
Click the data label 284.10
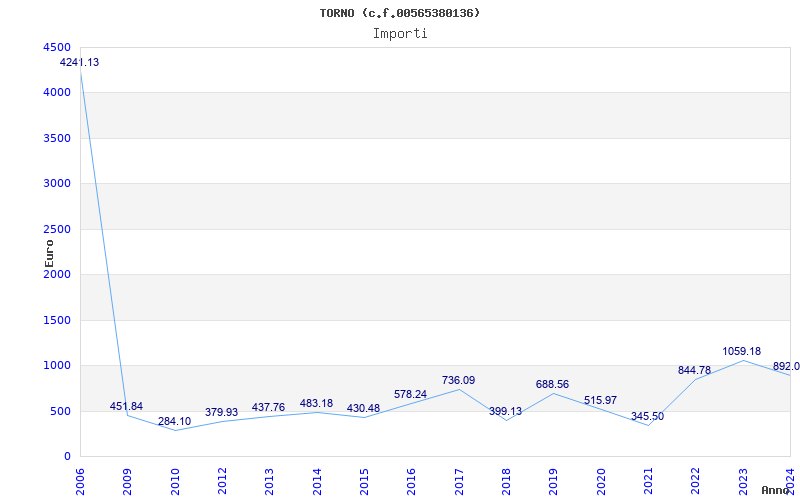point(174,421)
